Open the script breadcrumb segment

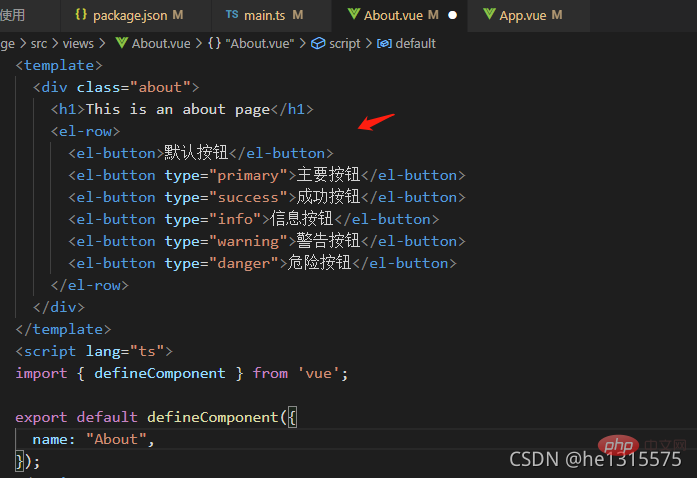(x=344, y=44)
